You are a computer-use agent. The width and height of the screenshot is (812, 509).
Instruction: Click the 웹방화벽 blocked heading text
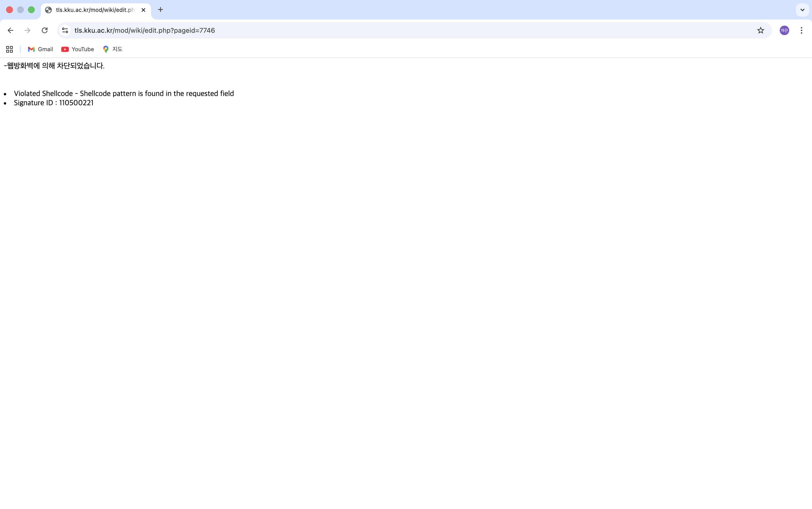[54, 66]
